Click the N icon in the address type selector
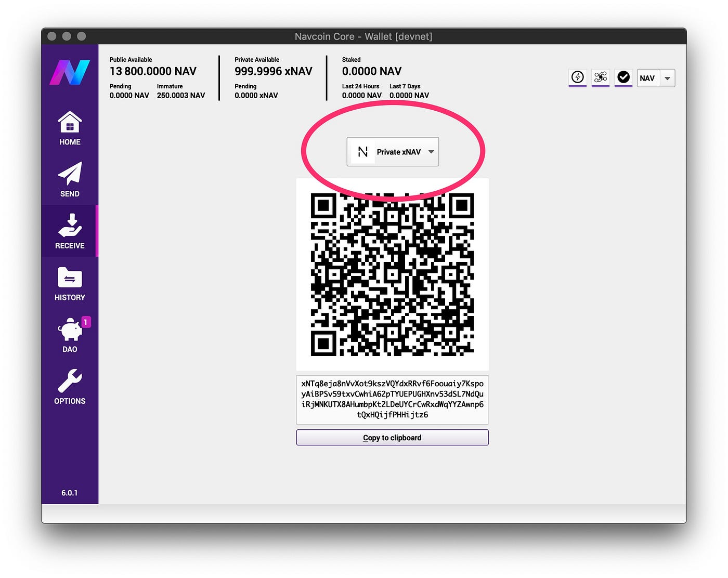Viewport: 728px width, 578px height. click(363, 152)
